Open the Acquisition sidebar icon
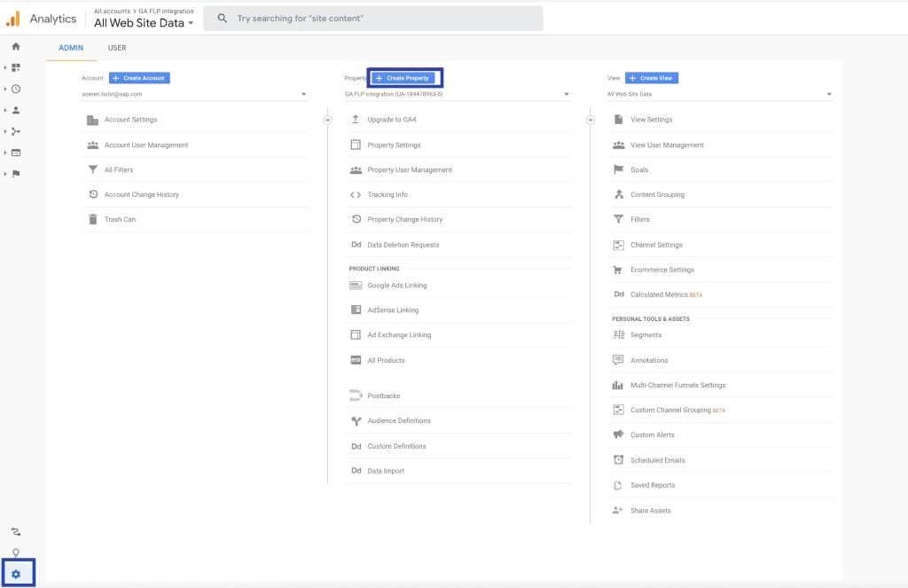908x588 pixels. (x=16, y=131)
